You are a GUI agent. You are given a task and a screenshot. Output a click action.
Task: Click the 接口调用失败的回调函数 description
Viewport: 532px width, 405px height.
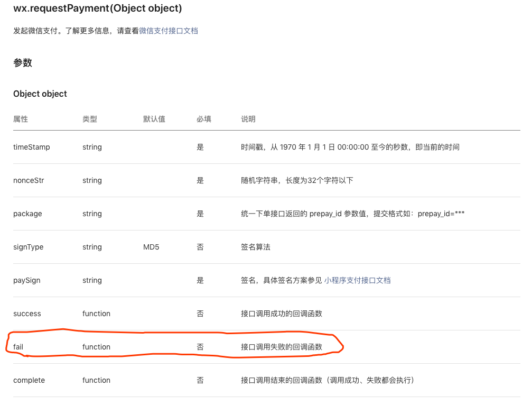pos(281,347)
